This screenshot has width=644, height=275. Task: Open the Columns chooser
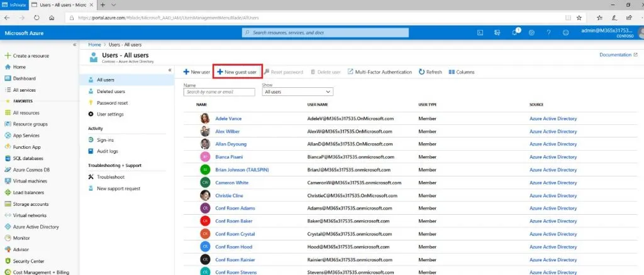pos(461,72)
